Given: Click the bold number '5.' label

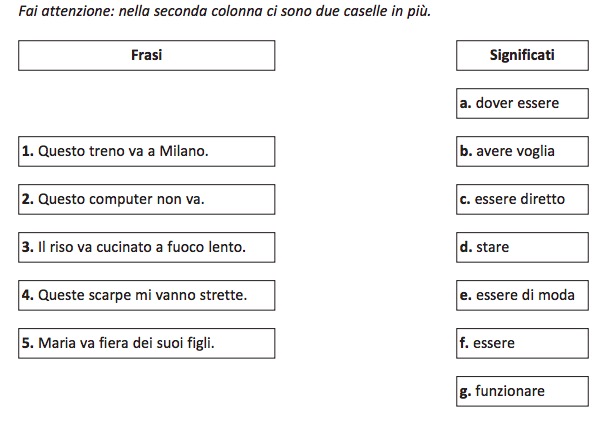Looking at the screenshot, I should point(28,343).
